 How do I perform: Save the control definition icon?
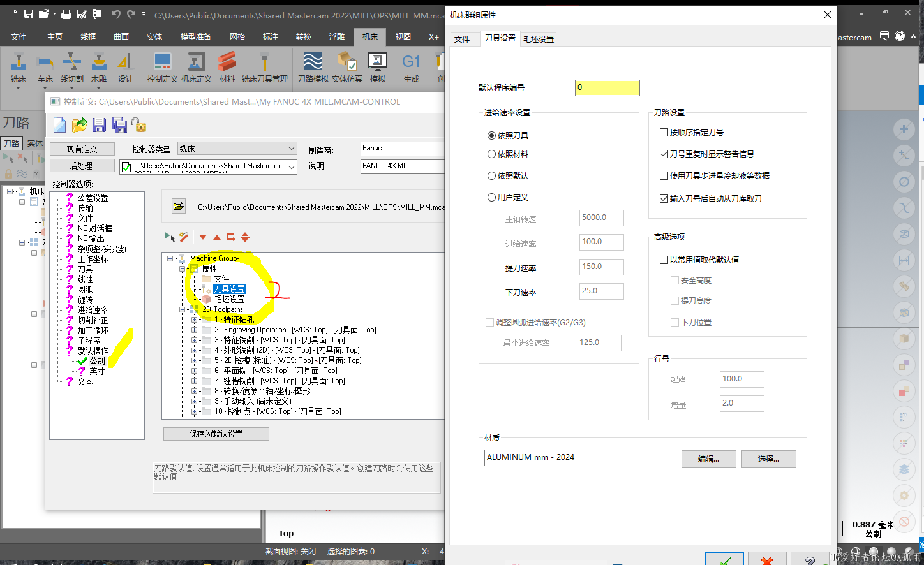[99, 125]
